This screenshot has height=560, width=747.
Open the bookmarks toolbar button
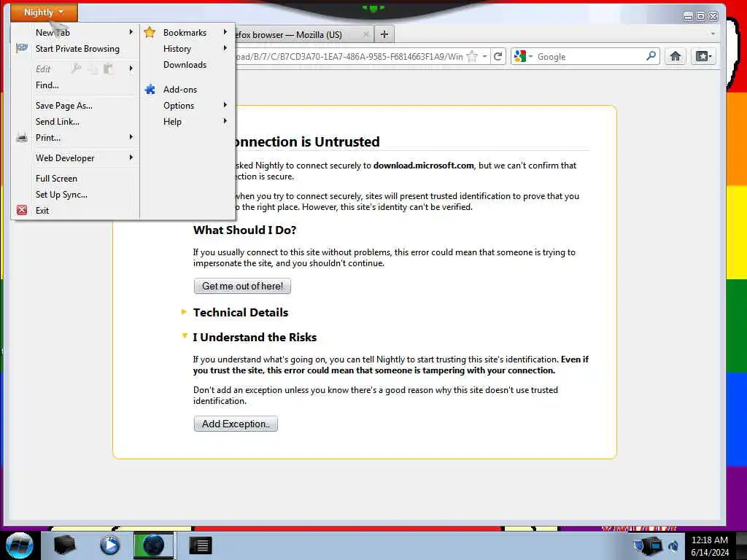tap(703, 57)
